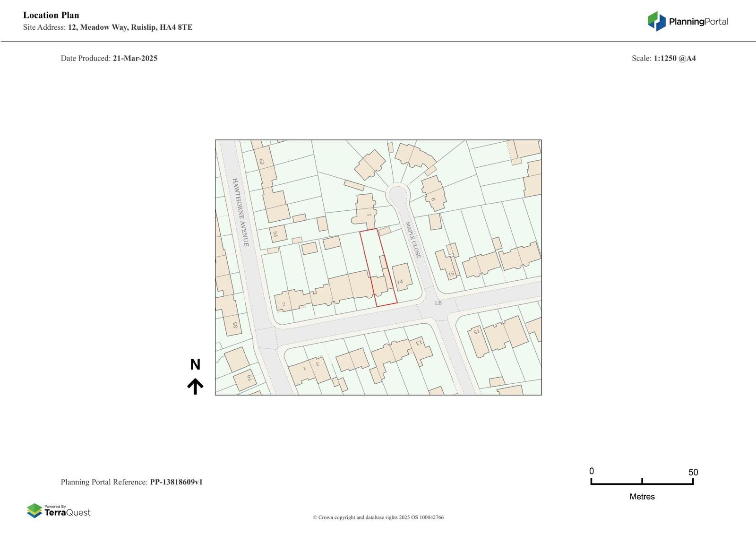756x535 pixels.
Task: Click the building numbered 14
Action: tap(402, 277)
